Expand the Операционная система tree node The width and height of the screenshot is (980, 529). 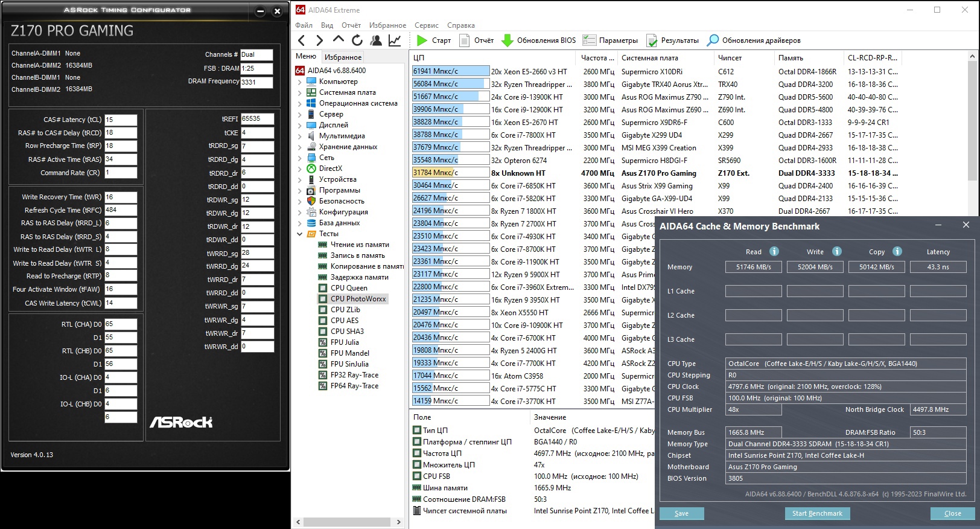pos(300,103)
